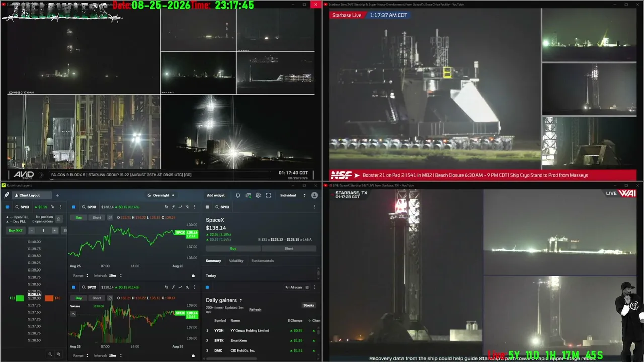Viewport: 644px width, 362px height.
Task: Click the line-style icon in the bottom chart header
Action: 180,287
